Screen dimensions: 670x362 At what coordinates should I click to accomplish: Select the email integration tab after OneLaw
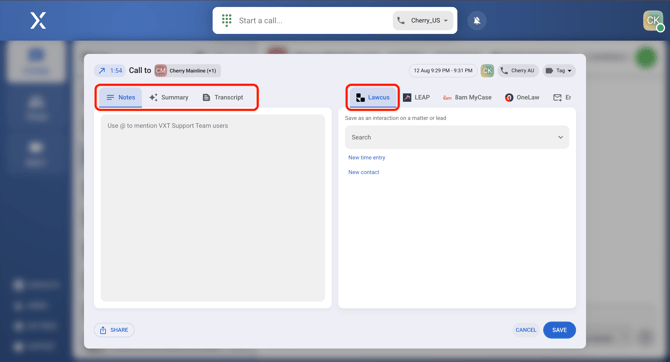pyautogui.click(x=562, y=97)
